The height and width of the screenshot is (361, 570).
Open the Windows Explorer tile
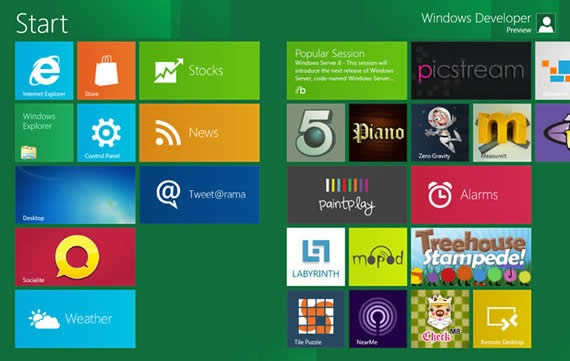tap(44, 133)
